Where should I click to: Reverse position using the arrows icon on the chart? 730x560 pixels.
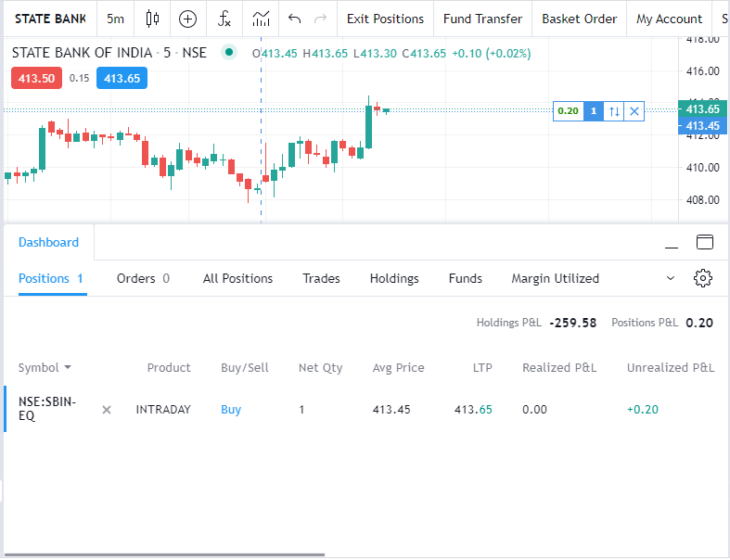[x=614, y=110]
